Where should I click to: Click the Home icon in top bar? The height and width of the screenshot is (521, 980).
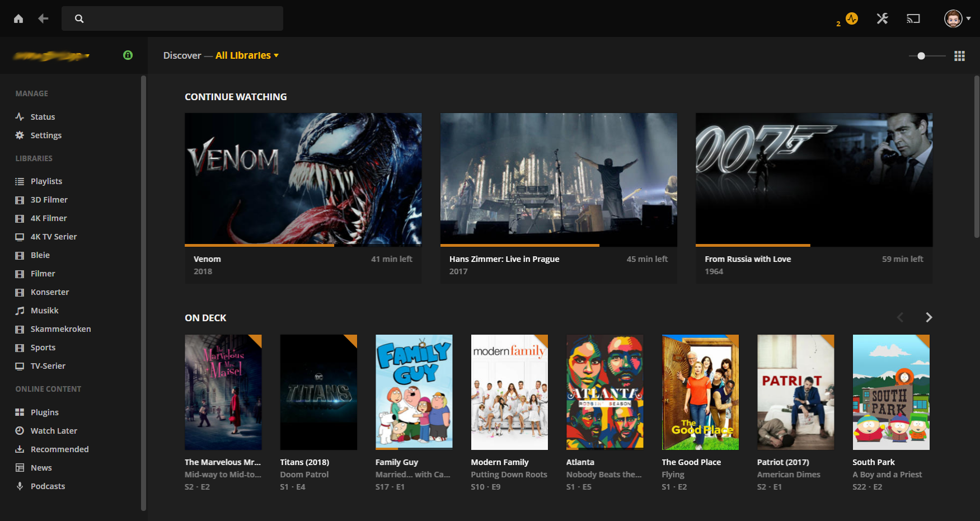pos(18,18)
